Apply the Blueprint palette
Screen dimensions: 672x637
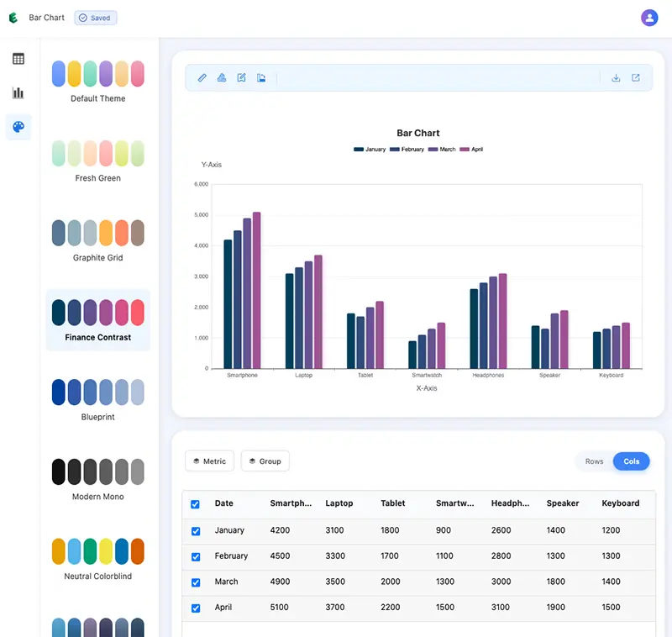[98, 400]
